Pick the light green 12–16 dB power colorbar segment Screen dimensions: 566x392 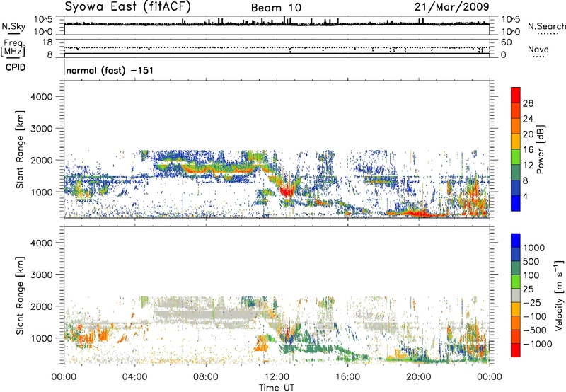(516, 156)
